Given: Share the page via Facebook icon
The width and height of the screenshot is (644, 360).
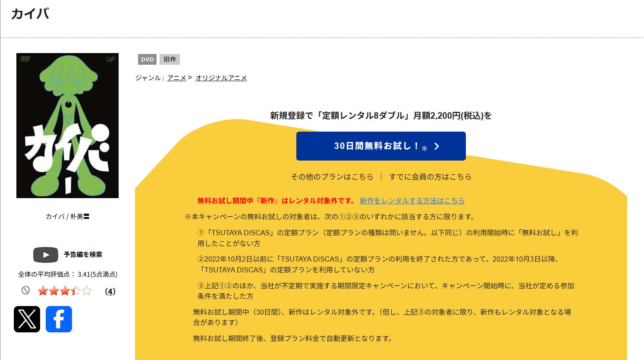Looking at the screenshot, I should (x=59, y=319).
